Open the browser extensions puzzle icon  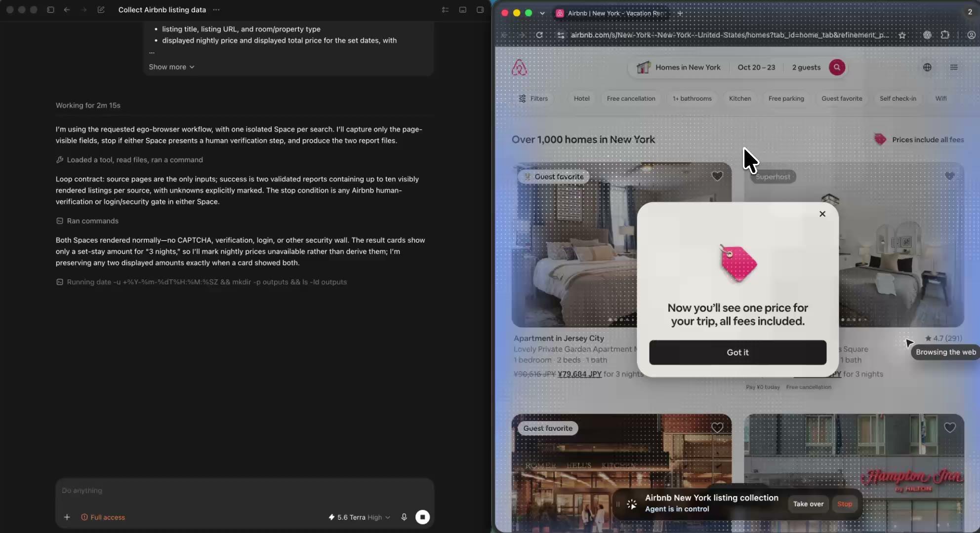(945, 35)
